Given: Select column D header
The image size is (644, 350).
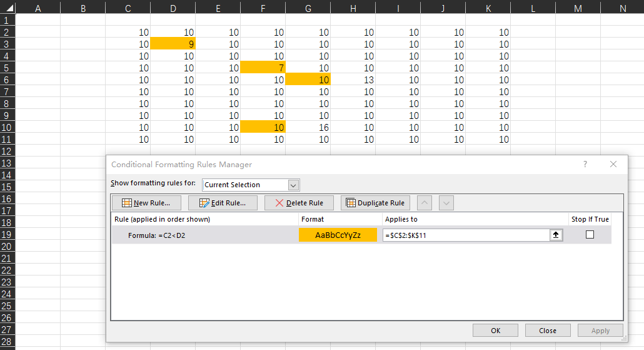Looking at the screenshot, I should (x=173, y=8).
